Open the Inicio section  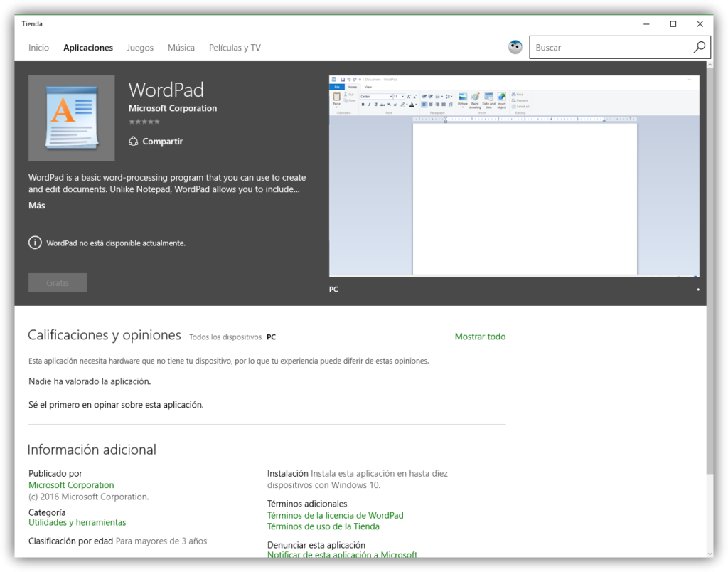[38, 48]
